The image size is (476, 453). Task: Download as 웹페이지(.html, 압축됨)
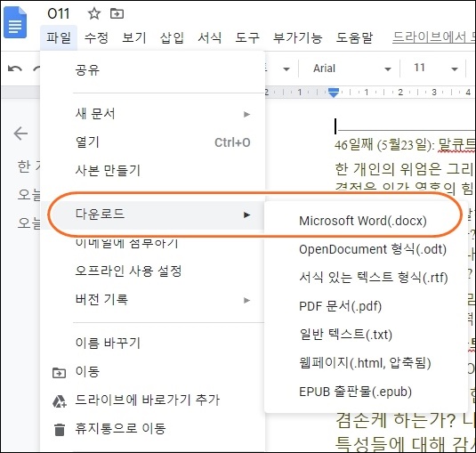(x=366, y=363)
